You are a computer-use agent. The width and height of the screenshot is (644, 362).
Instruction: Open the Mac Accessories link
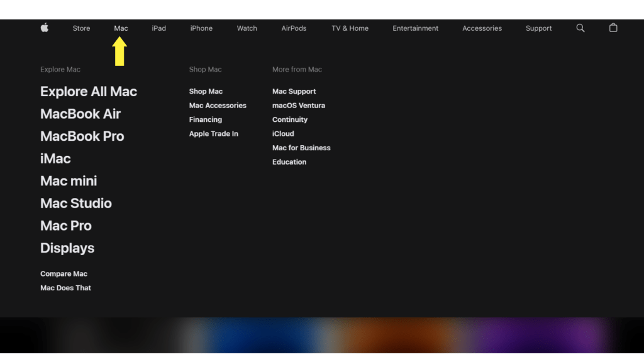pyautogui.click(x=218, y=106)
